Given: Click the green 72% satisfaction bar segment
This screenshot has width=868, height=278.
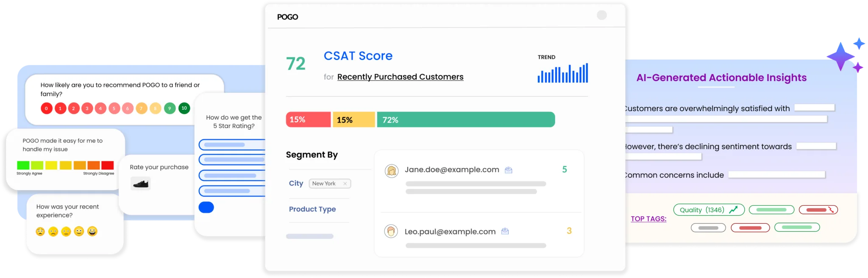Looking at the screenshot, I should 465,120.
